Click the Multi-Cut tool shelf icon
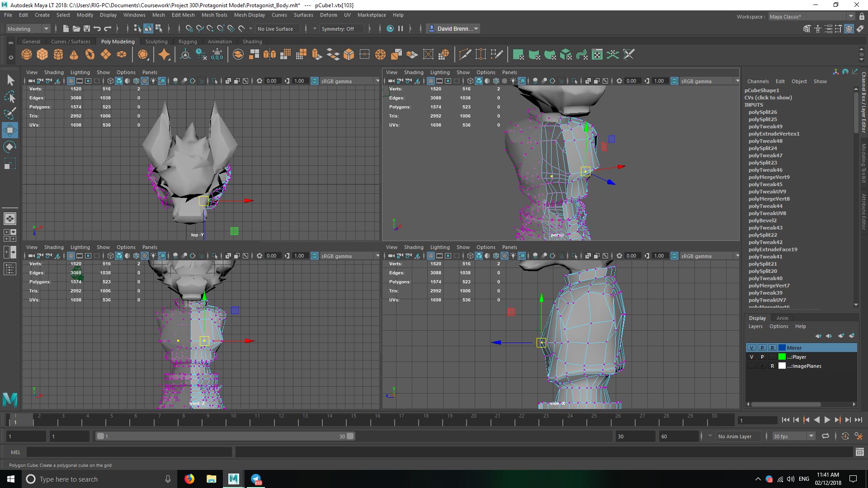The image size is (868, 488). [x=465, y=55]
